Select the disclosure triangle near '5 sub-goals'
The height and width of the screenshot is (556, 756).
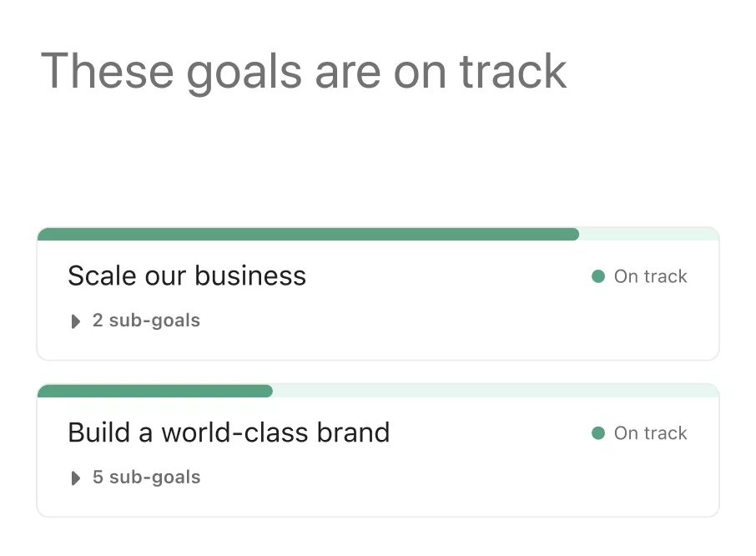pyautogui.click(x=76, y=478)
